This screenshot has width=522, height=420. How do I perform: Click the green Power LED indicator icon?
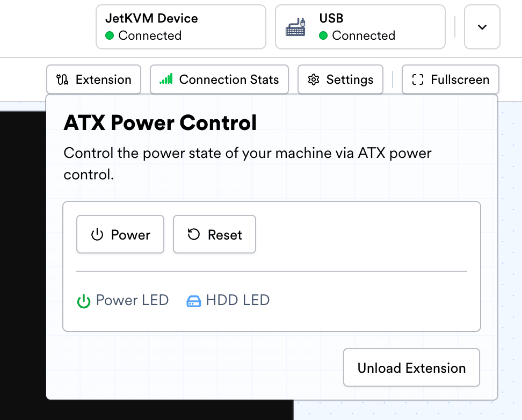tap(83, 301)
